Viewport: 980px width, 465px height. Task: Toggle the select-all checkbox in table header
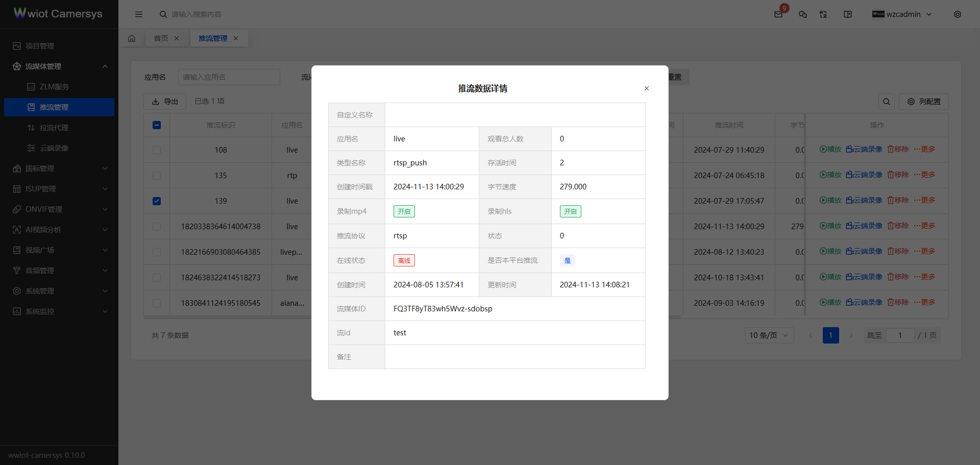[157, 125]
